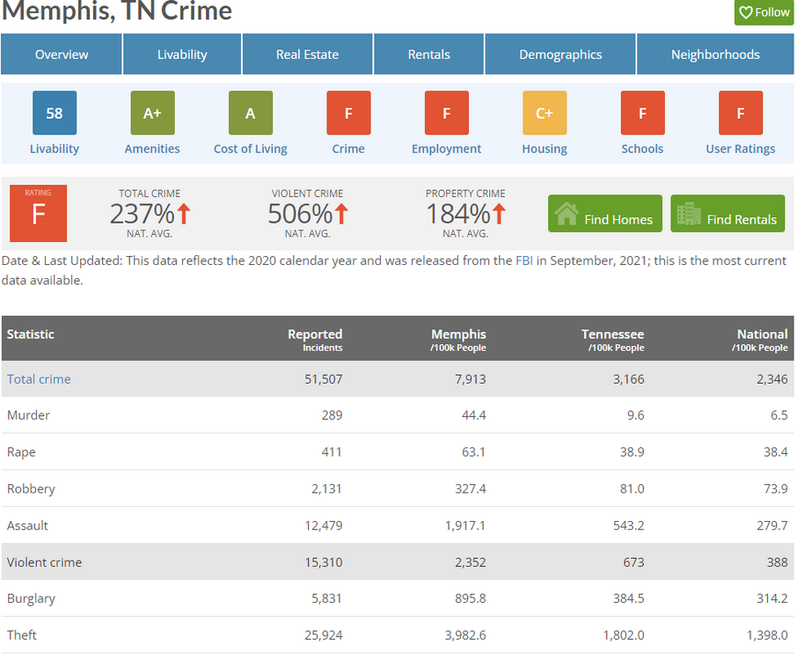Switch to the Livability tab

tap(182, 55)
